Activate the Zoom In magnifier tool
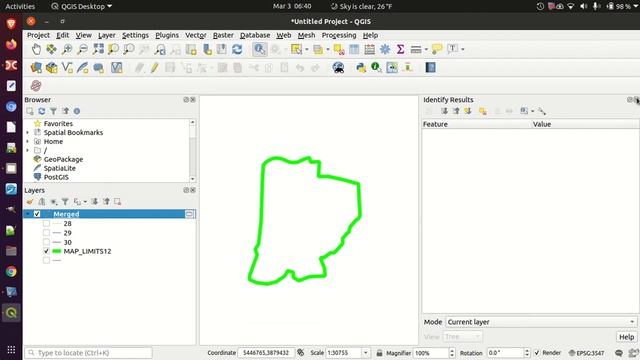 click(x=67, y=49)
